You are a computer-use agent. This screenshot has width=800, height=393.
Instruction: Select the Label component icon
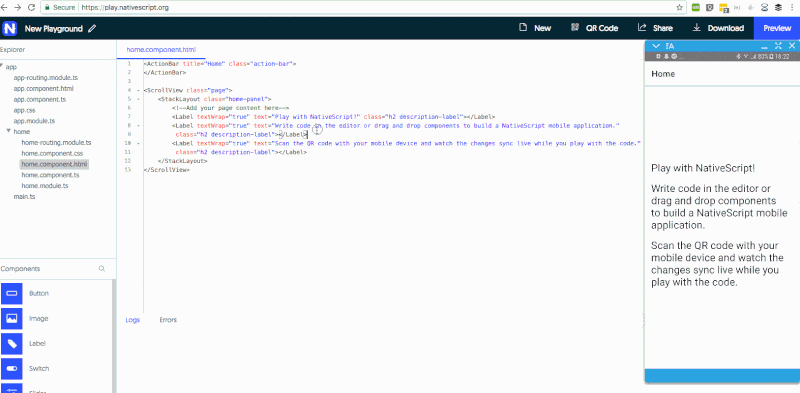11,343
